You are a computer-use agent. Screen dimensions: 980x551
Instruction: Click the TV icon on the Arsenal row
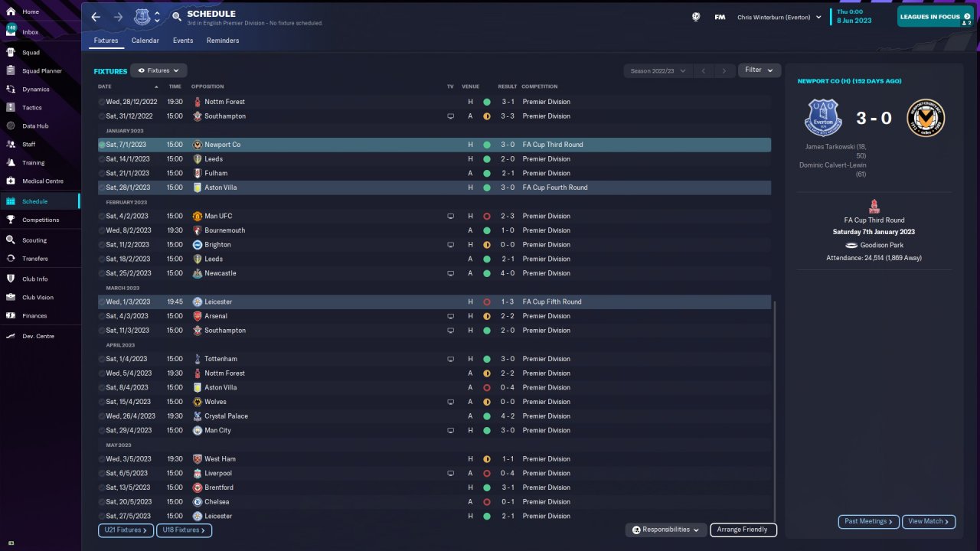[x=451, y=316]
